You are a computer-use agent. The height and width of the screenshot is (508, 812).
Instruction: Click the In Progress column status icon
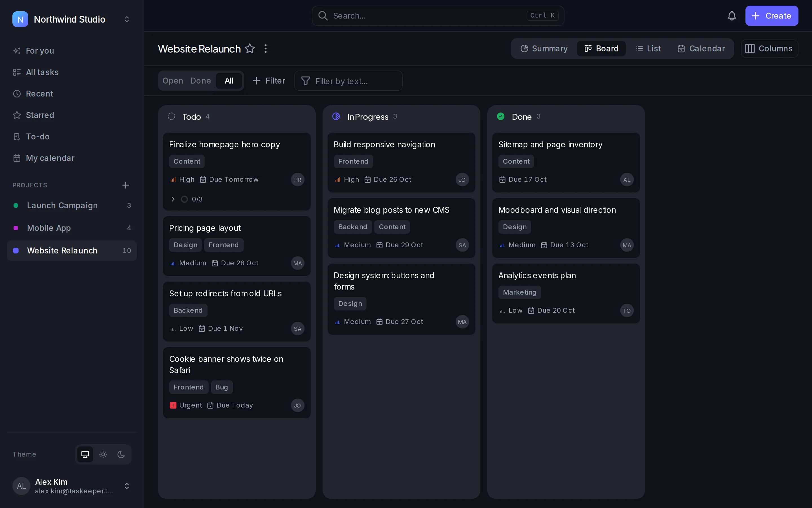336,116
